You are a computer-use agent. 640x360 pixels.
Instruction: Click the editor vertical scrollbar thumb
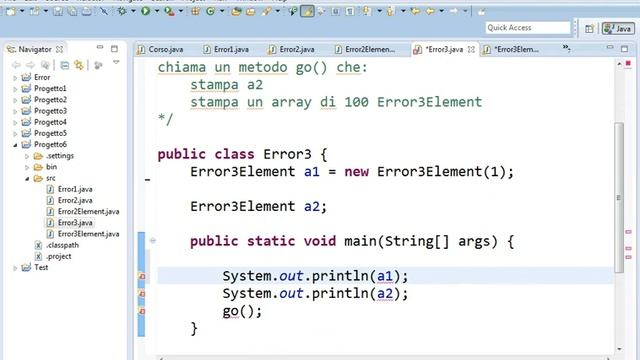coord(619,197)
